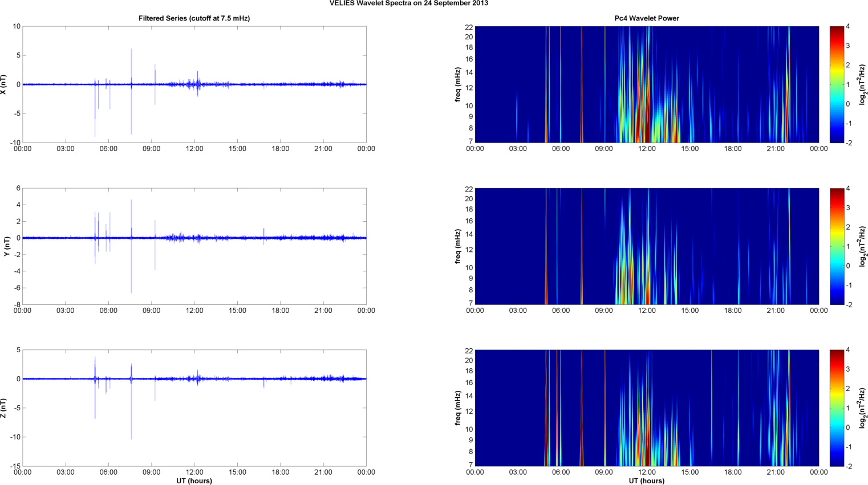The width and height of the screenshot is (868, 485).
Task: Click the middle wavelet plot's 'freq (mHz)' label
Action: pos(458,246)
